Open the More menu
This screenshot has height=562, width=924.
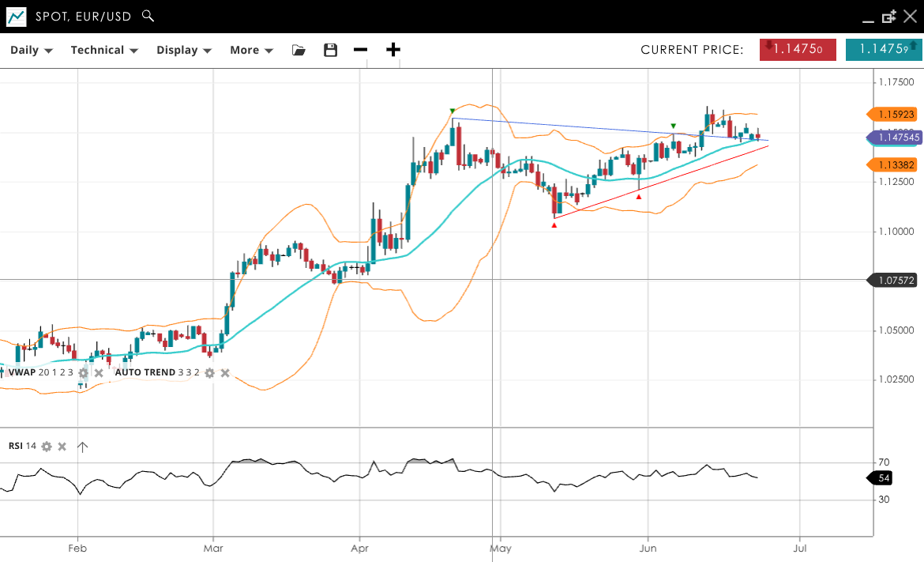coord(251,50)
